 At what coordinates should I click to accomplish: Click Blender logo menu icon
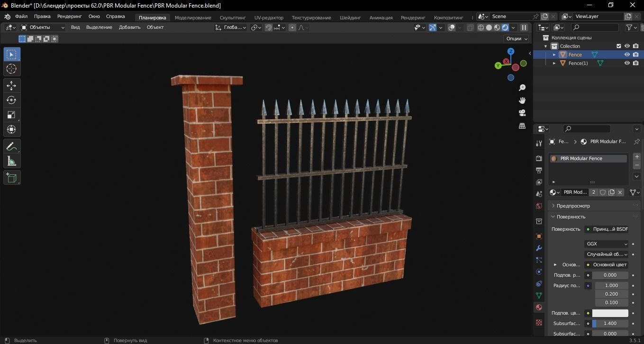(x=7, y=17)
